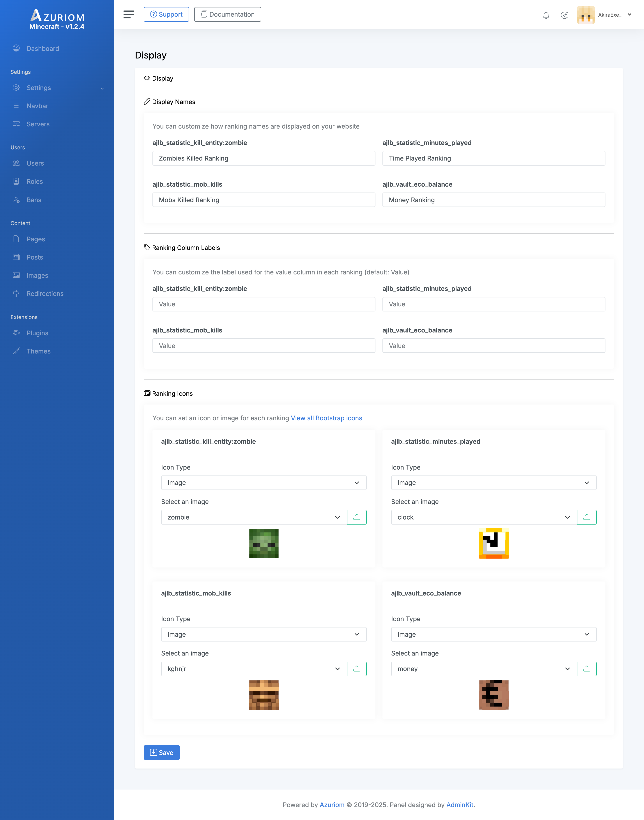
Task: Edit the Mobs Killed Ranking name field
Action: click(264, 200)
